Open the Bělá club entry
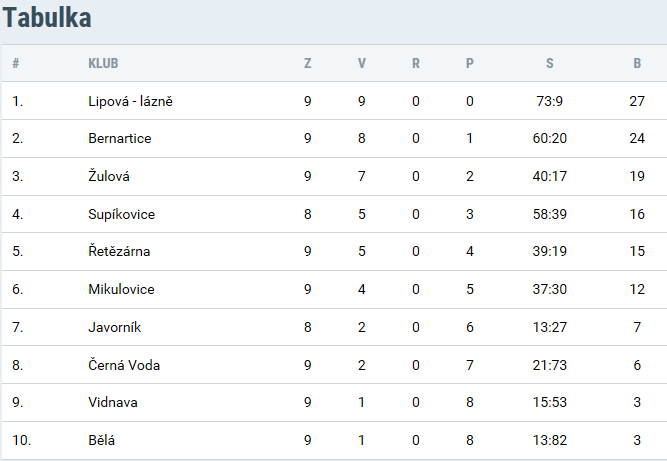 tap(101, 440)
